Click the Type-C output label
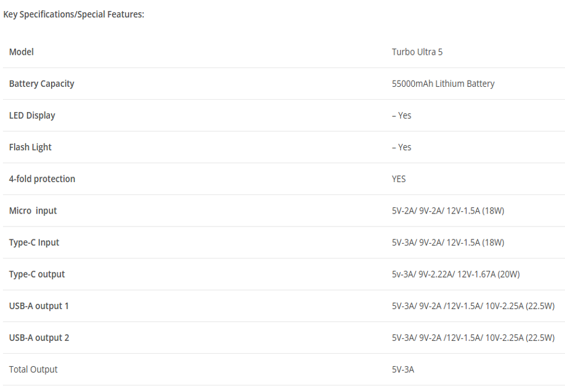 pyautogui.click(x=37, y=274)
